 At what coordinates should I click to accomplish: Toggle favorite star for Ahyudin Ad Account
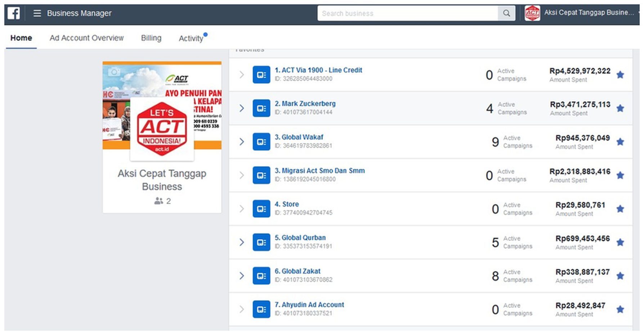(620, 309)
